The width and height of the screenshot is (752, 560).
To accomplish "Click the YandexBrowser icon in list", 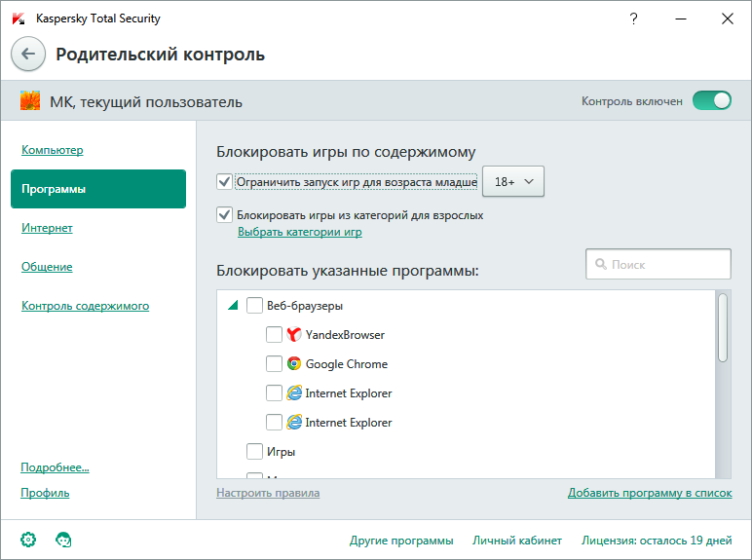I will click(x=294, y=335).
